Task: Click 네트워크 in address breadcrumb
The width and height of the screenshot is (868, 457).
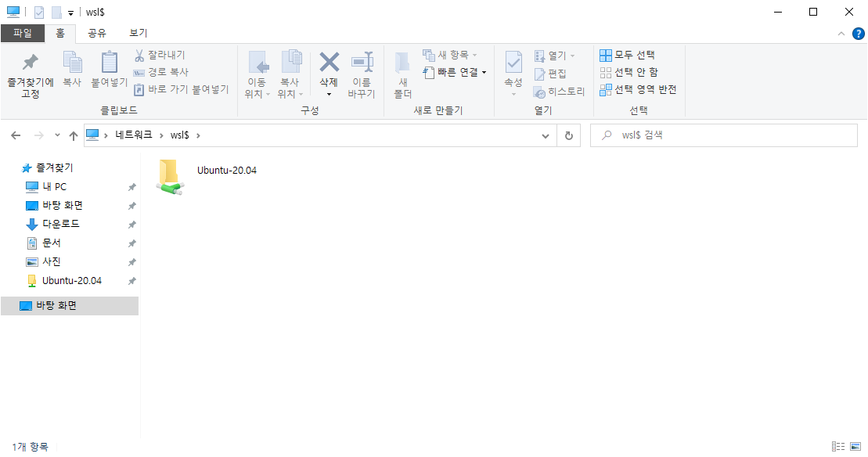Action: click(x=133, y=135)
